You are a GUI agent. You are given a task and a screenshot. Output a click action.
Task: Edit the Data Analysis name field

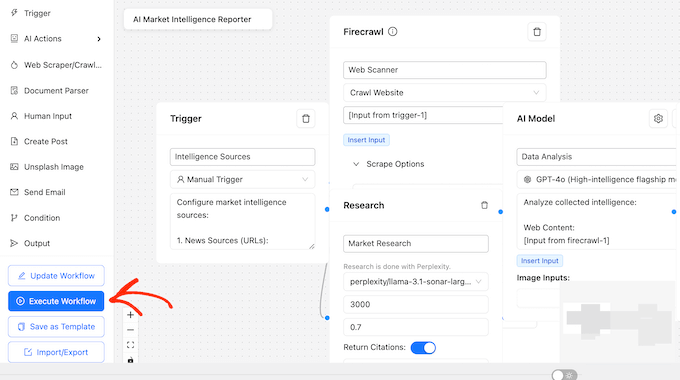596,157
